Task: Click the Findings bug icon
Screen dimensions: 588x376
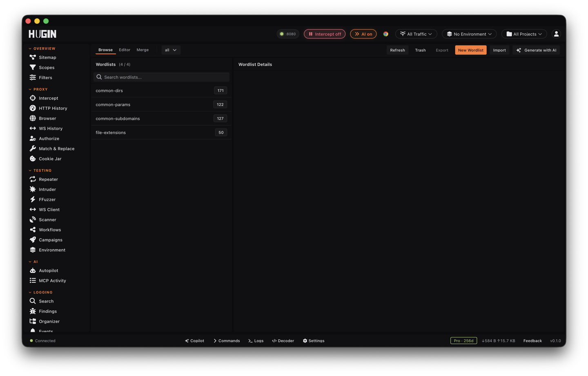Action: pos(33,311)
